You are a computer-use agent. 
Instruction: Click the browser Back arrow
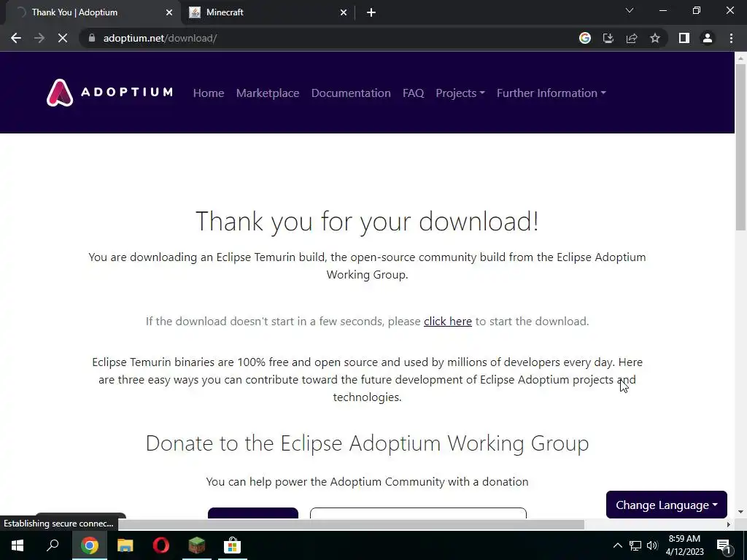pyautogui.click(x=16, y=38)
